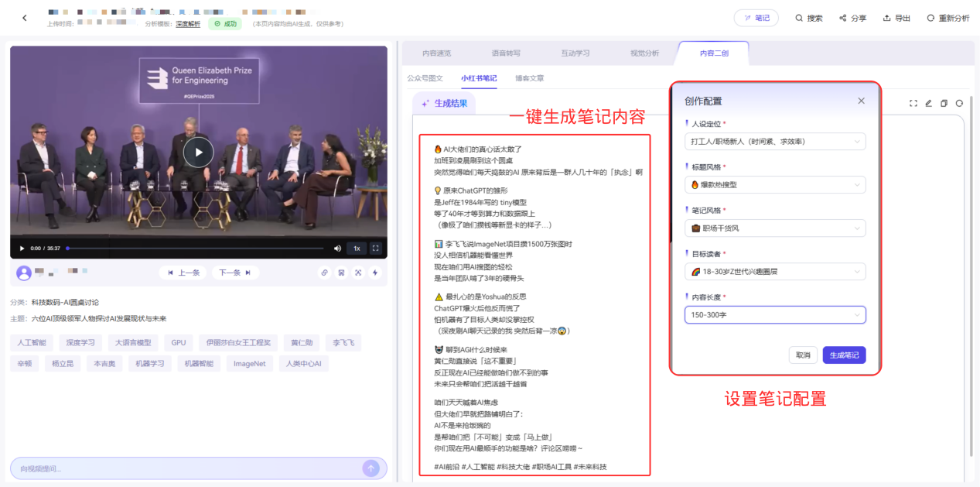Image resolution: width=980 pixels, height=487 pixels.
Task: Regenerate content with the refresh icon
Action: [x=959, y=103]
